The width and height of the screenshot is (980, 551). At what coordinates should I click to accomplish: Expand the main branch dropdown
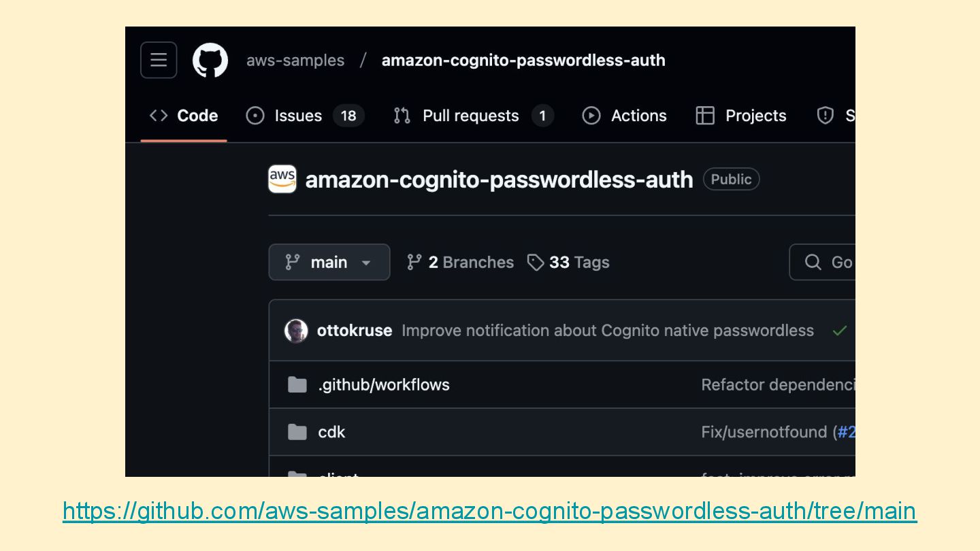pos(329,263)
